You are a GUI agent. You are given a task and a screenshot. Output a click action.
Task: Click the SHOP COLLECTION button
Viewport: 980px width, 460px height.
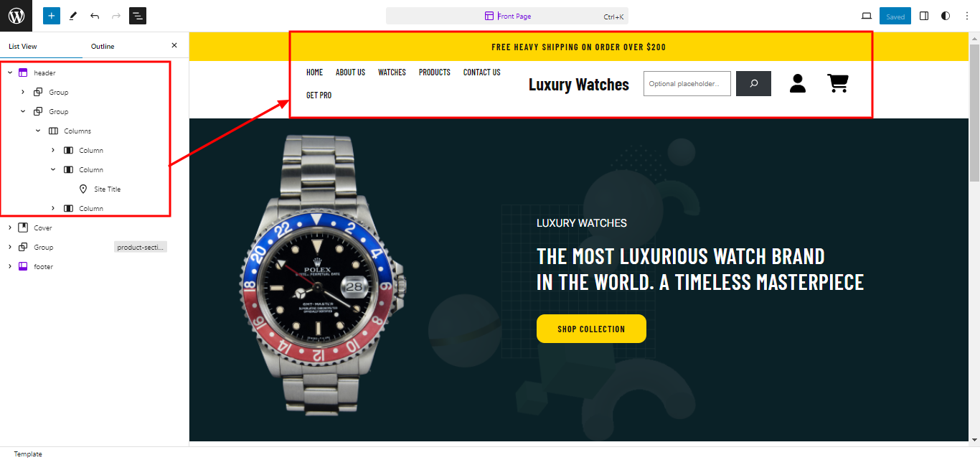(x=591, y=329)
